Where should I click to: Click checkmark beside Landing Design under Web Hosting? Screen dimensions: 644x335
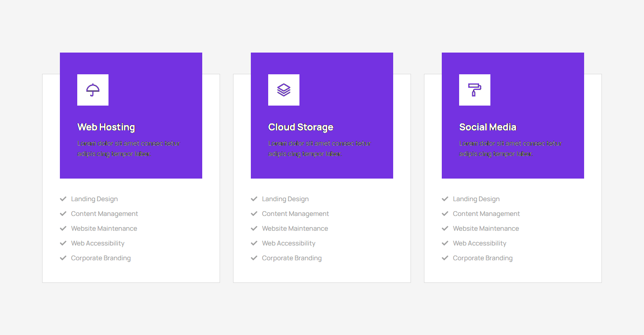point(63,199)
